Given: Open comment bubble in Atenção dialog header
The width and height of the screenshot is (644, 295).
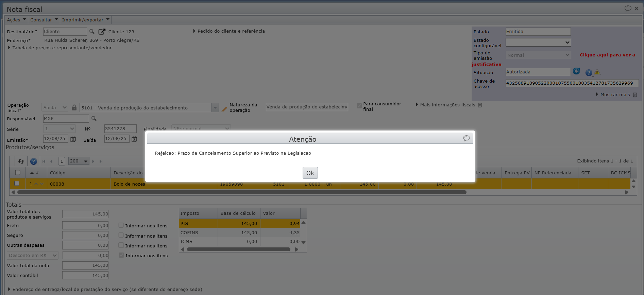Looking at the screenshot, I should pos(466,138).
